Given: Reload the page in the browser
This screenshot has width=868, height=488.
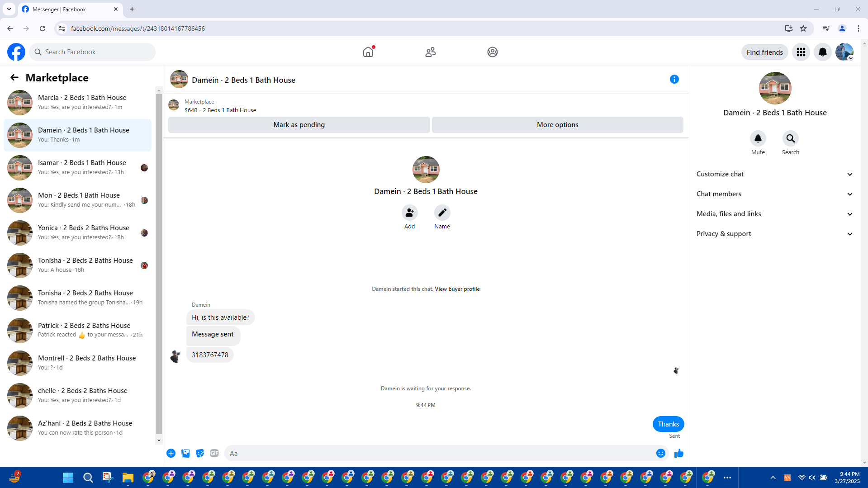Looking at the screenshot, I should [x=43, y=28].
